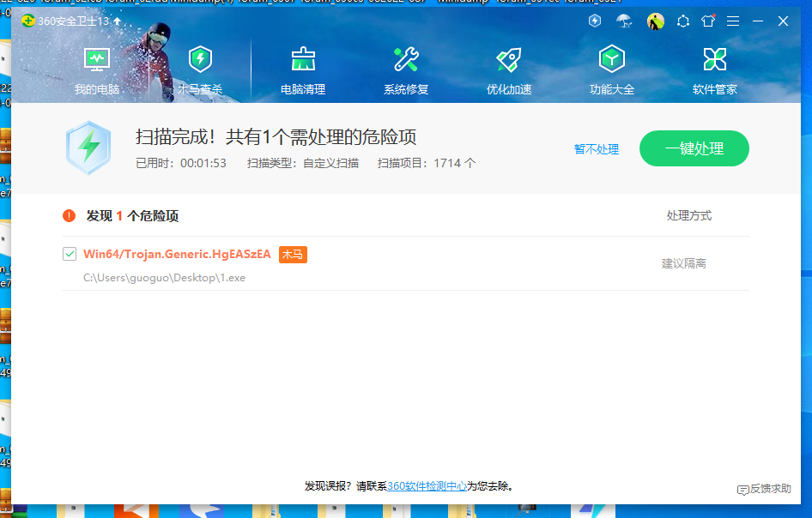This screenshot has width=812, height=518.
Task: Minimize the 360 window
Action: (x=758, y=21)
